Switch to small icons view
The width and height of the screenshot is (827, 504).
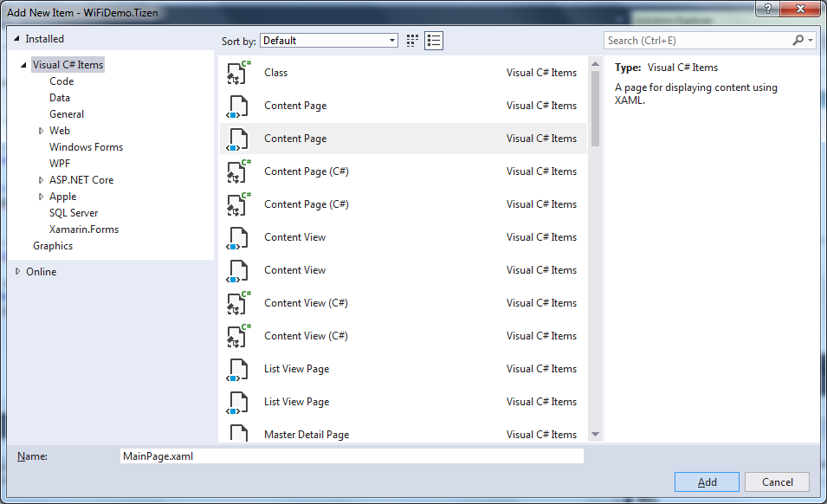tap(412, 41)
